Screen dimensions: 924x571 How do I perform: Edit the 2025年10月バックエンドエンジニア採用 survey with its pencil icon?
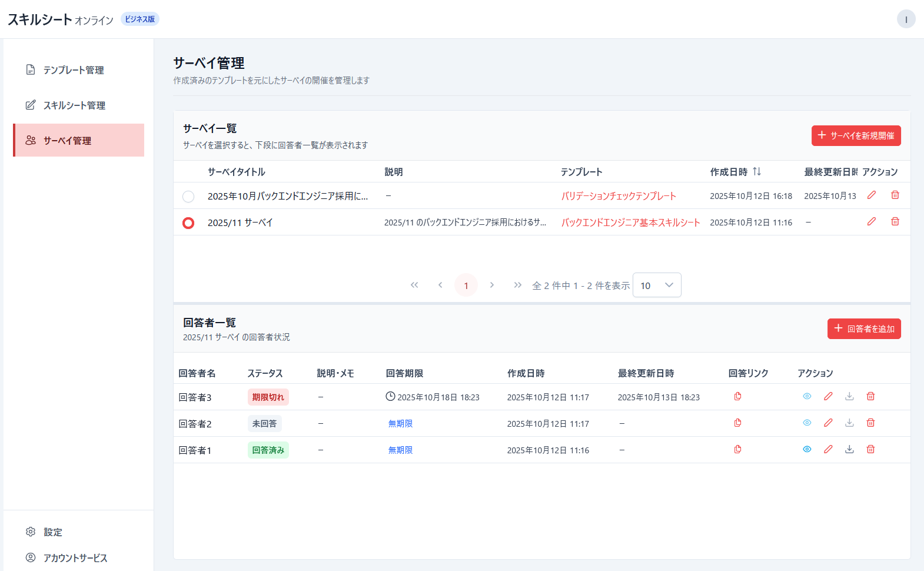coord(872,195)
